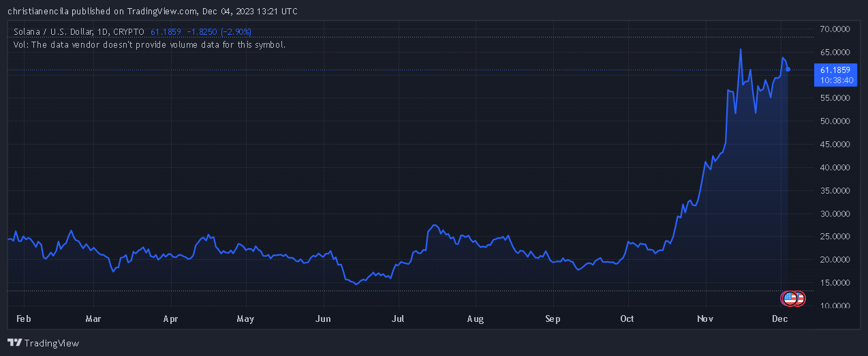Click the 61.1859 value in the chart legend

click(166, 31)
